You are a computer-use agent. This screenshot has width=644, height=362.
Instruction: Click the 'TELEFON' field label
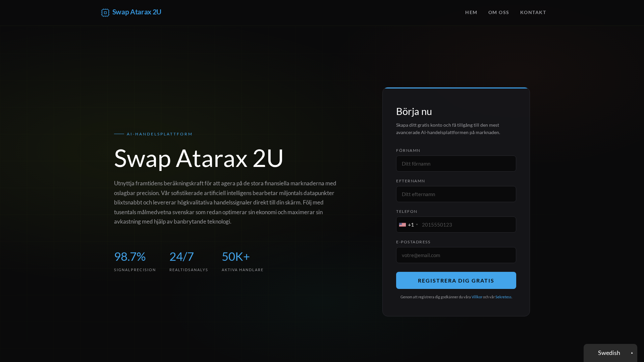[x=407, y=212]
